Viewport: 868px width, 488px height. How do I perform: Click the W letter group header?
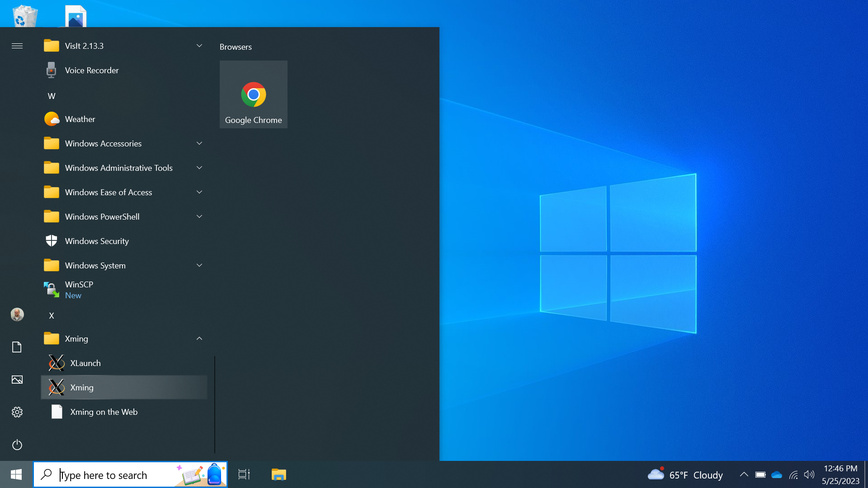click(x=52, y=96)
